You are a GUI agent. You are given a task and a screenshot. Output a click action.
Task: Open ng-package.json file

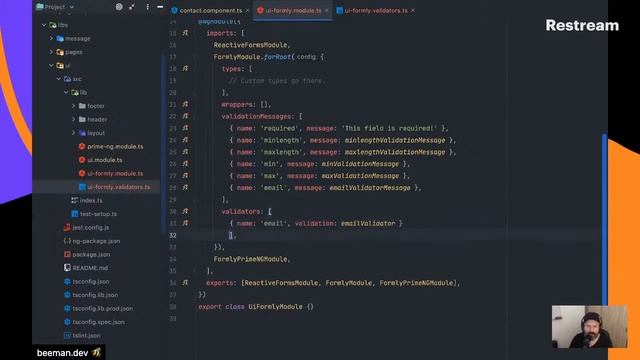(x=96, y=240)
